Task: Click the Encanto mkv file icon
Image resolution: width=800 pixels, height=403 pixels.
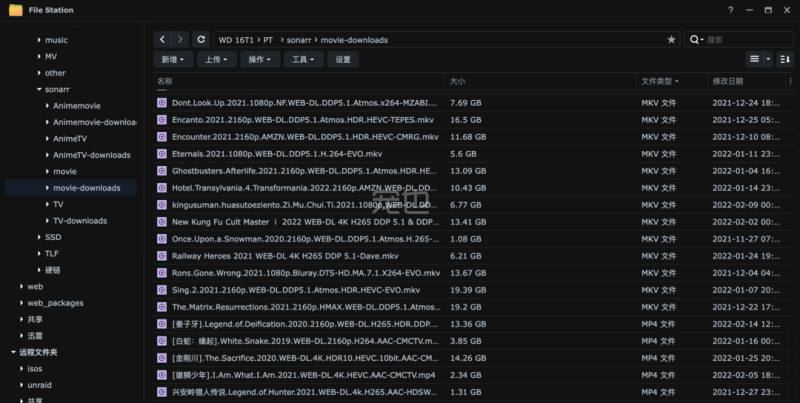Action: point(162,119)
